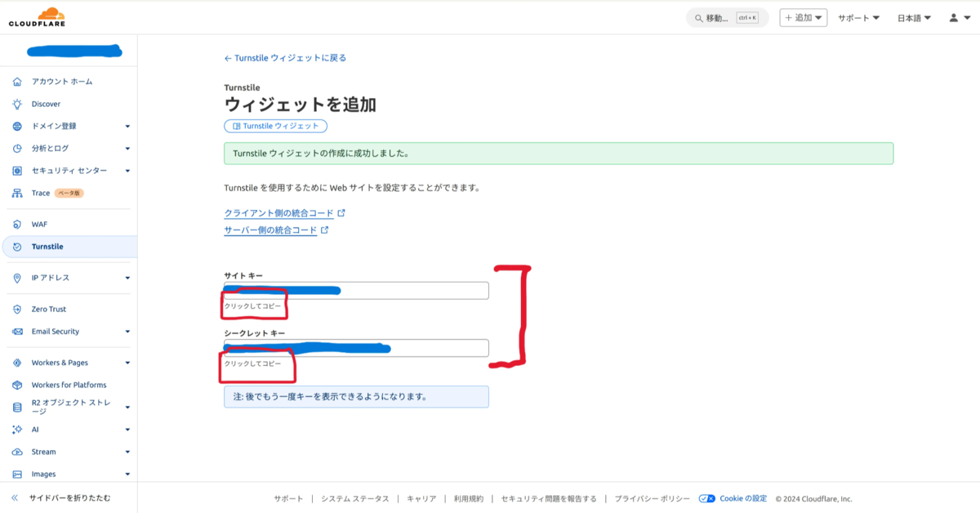
Task: Open 利用規約 footer link
Action: pos(469,498)
